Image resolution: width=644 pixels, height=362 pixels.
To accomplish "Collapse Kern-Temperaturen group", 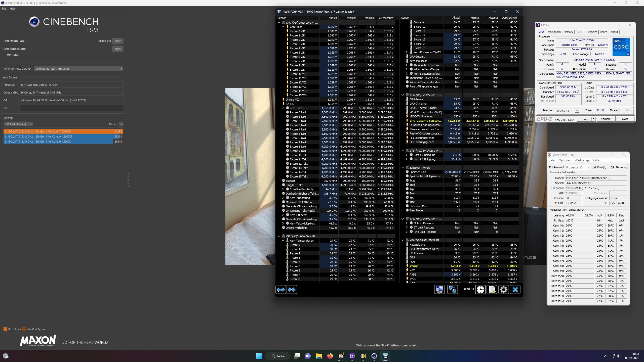I will (283, 241).
